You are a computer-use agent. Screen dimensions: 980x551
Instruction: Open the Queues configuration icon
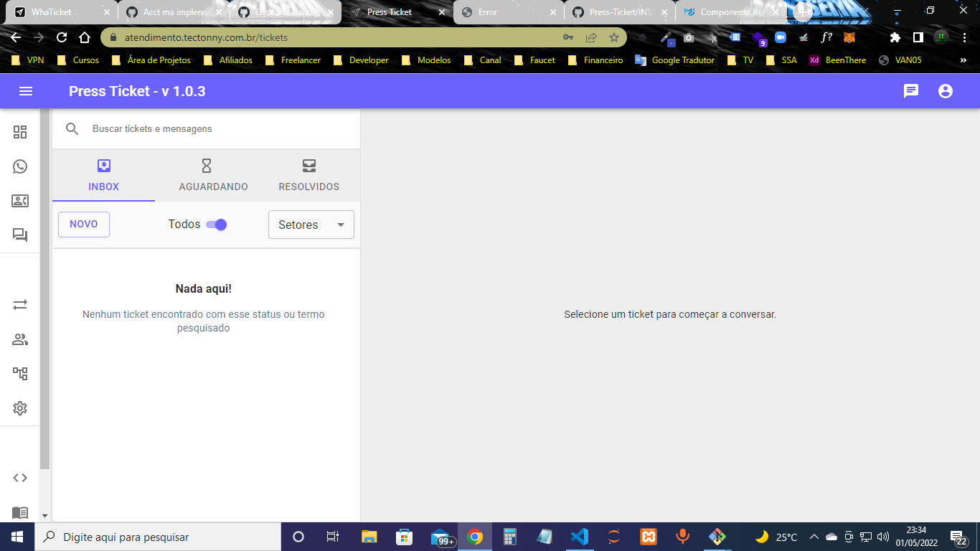coord(19,373)
